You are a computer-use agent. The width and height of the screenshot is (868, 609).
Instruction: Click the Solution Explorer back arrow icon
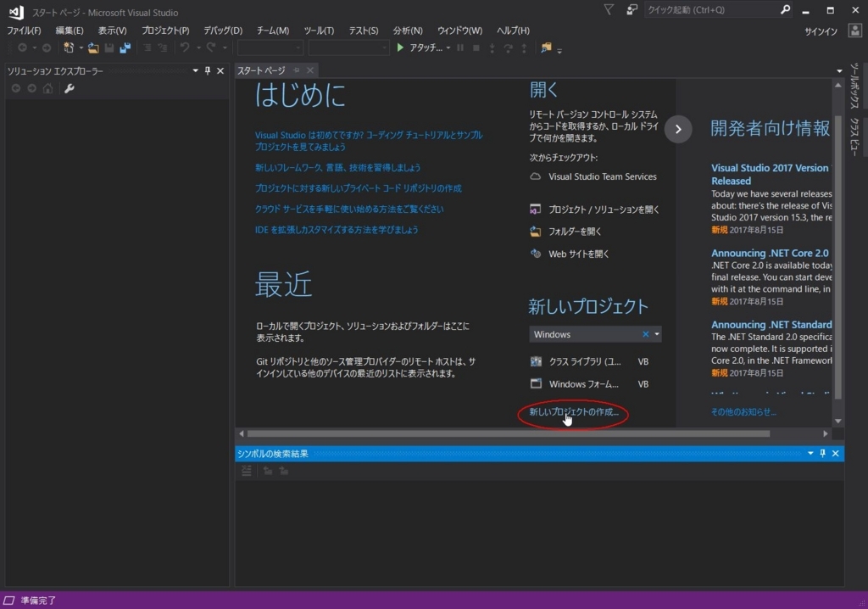(16, 88)
